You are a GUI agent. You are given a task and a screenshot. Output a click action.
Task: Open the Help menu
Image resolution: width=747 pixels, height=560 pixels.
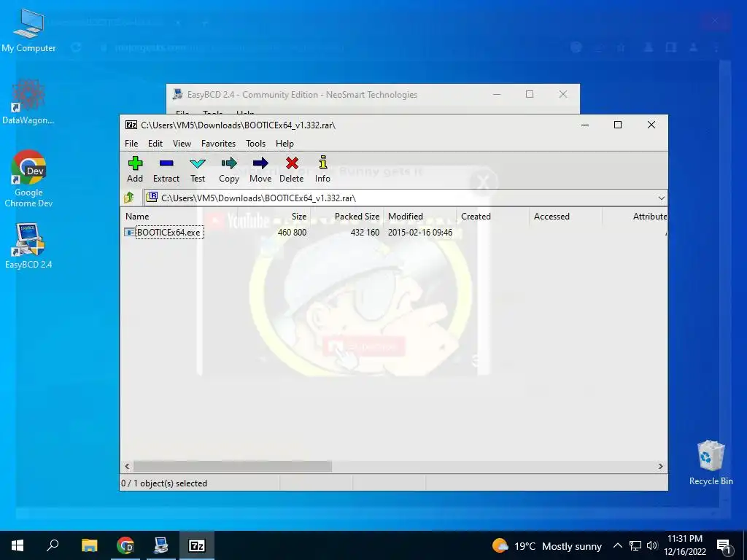tap(285, 144)
